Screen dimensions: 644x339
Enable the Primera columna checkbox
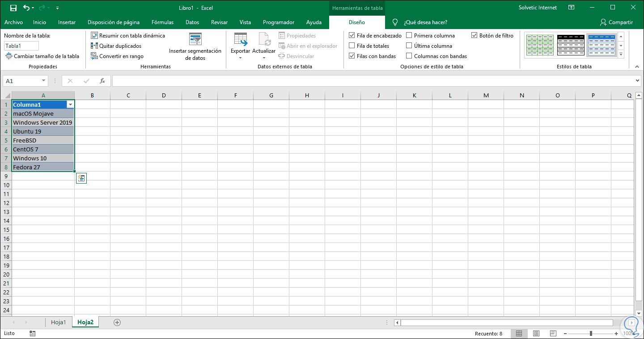409,35
